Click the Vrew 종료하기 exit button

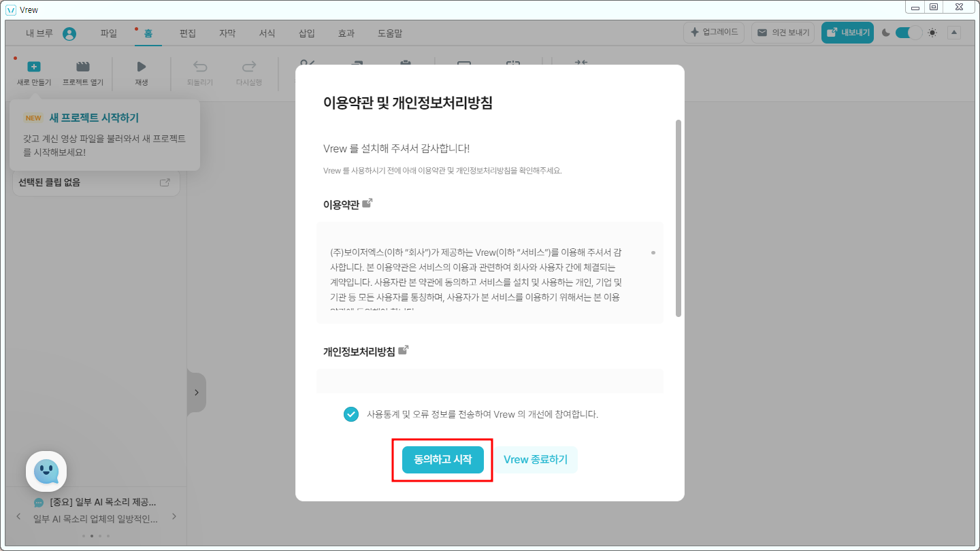click(536, 459)
